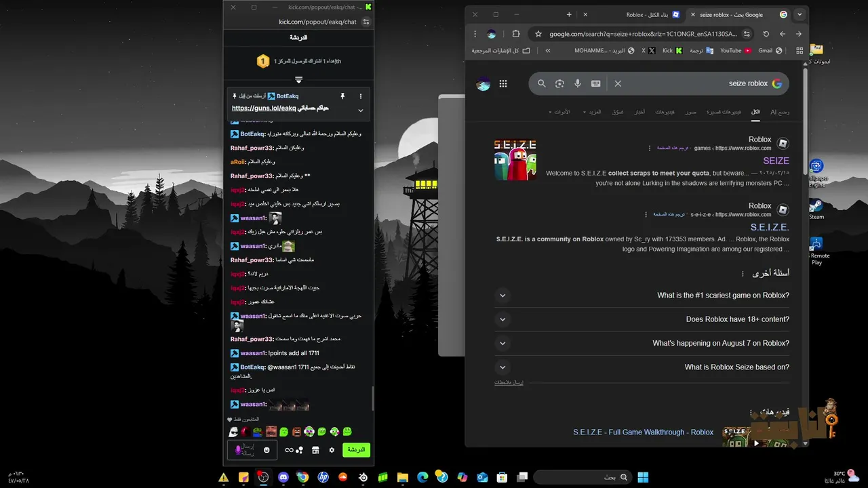Open the الأدوات tools dropdown
Viewport: 868px width, 488px height.
560,112
